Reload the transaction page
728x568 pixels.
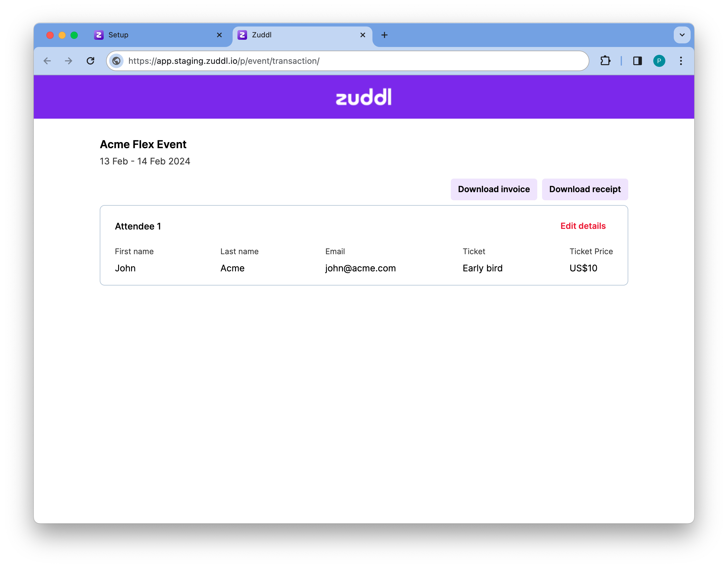coord(90,61)
